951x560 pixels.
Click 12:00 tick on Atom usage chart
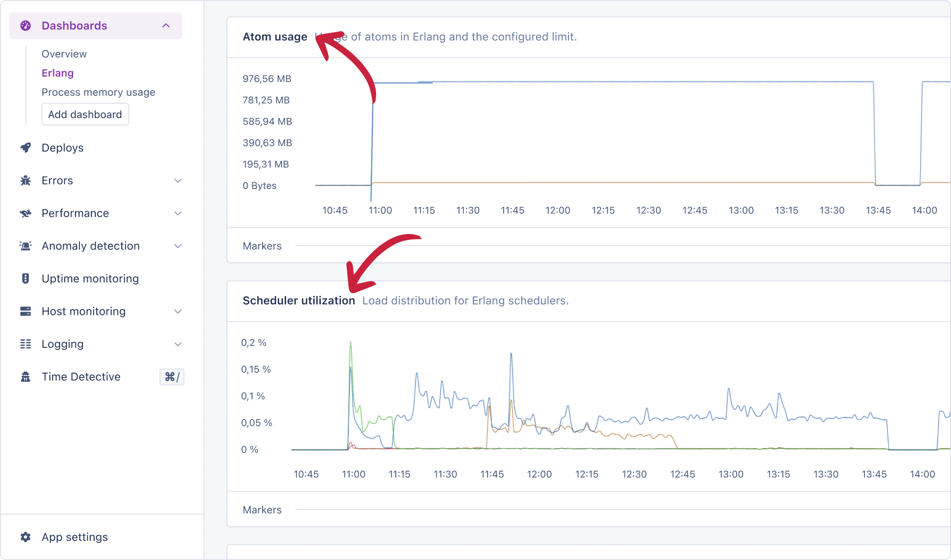[x=558, y=211]
